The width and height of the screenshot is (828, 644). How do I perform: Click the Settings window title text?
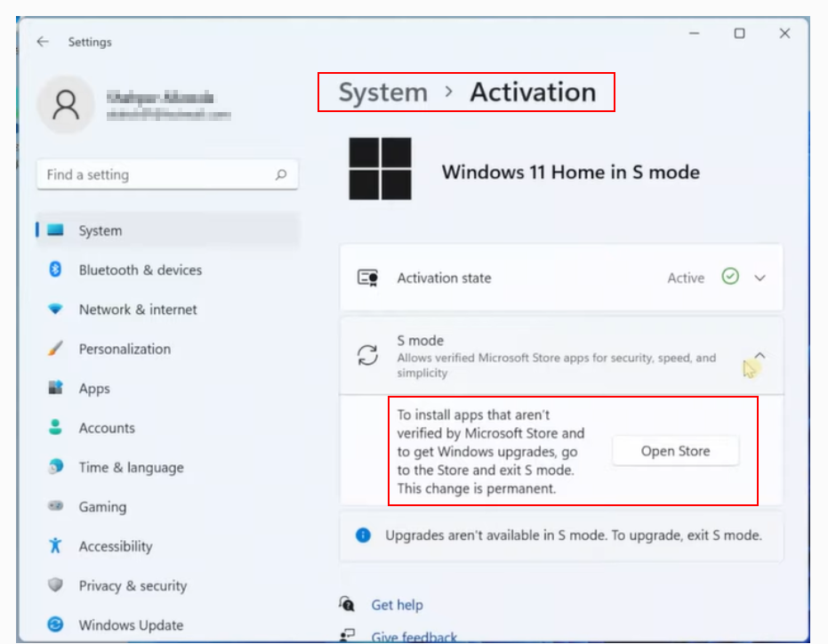(x=90, y=42)
